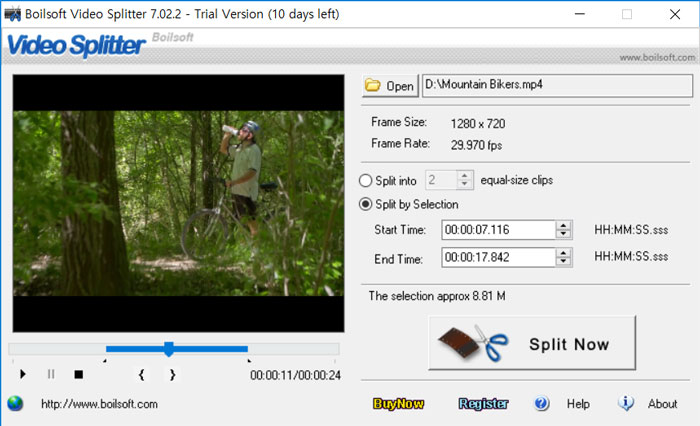This screenshot has width=700, height=426.
Task: Minimize the Video Splitter window
Action: pyautogui.click(x=580, y=14)
